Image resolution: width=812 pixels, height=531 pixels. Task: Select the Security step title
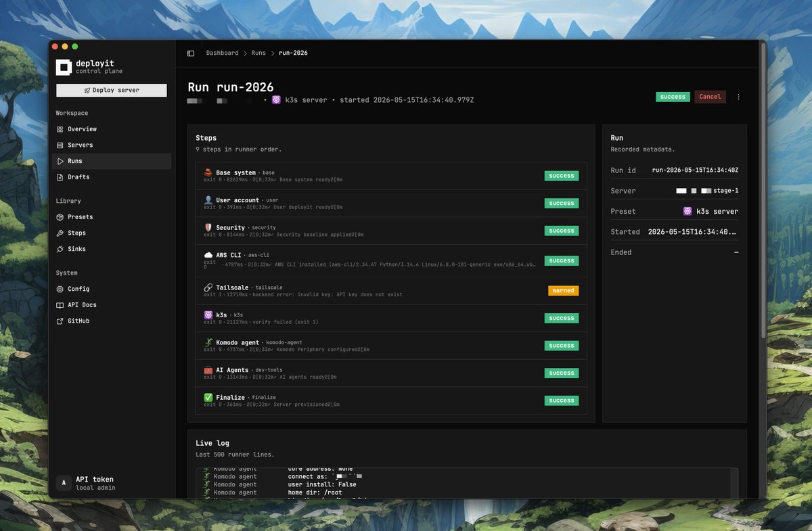(x=230, y=228)
